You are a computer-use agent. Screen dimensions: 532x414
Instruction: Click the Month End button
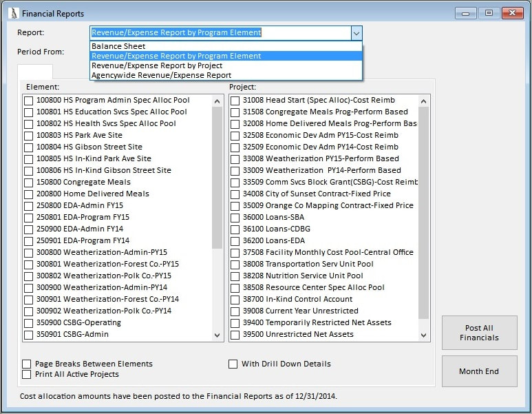pyautogui.click(x=480, y=371)
